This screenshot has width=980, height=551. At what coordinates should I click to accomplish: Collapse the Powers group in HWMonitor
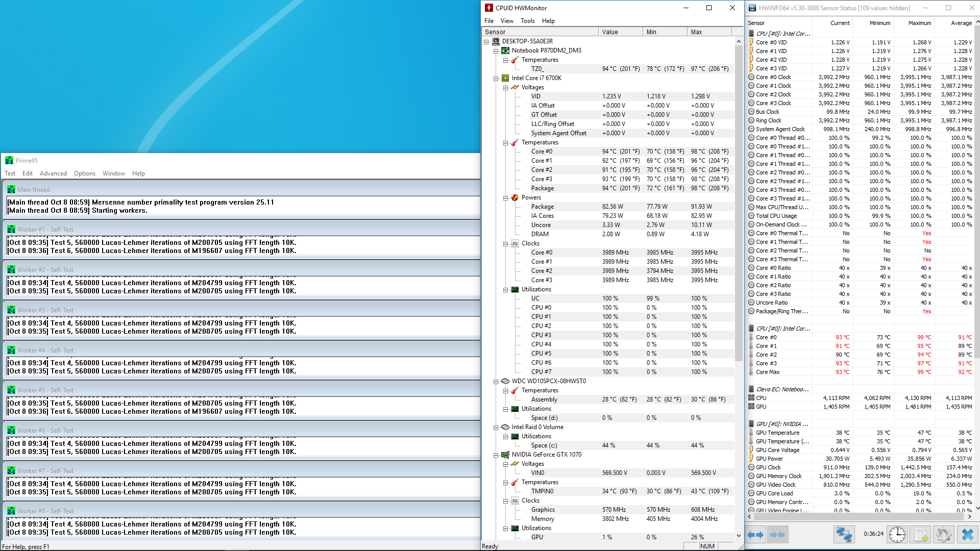click(x=505, y=198)
